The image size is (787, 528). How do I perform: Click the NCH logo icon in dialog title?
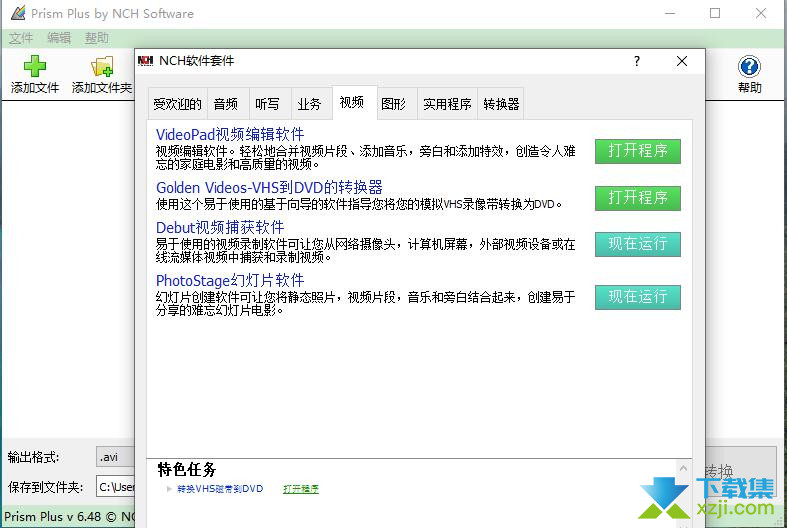tap(145, 61)
